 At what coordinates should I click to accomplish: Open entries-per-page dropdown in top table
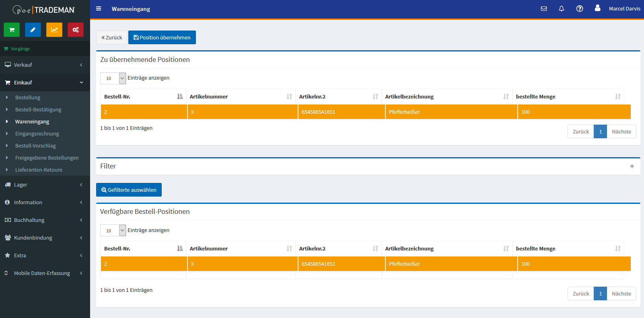[x=113, y=78]
